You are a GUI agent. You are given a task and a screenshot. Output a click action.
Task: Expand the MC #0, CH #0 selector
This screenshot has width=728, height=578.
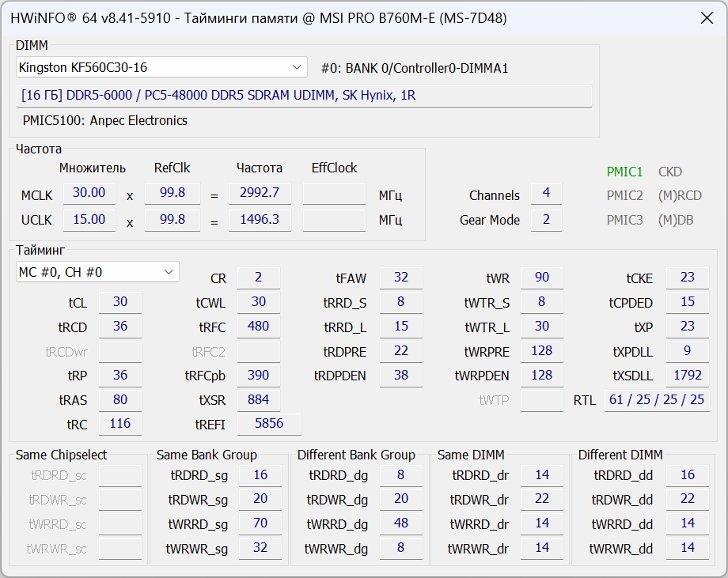97,272
